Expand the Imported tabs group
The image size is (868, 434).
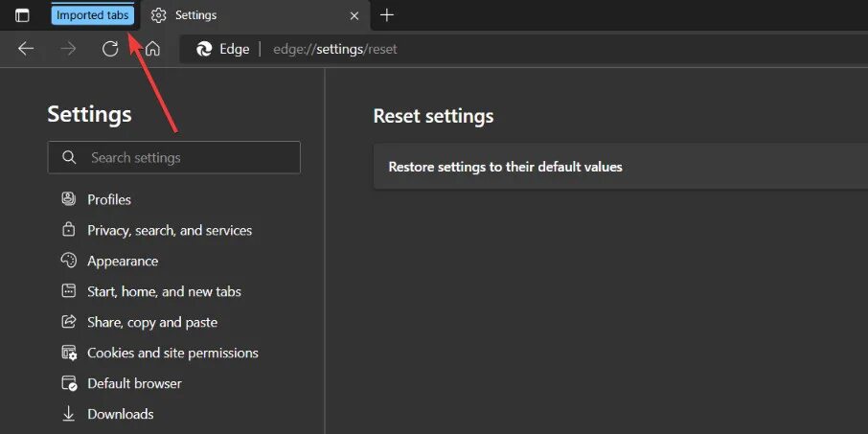point(92,15)
